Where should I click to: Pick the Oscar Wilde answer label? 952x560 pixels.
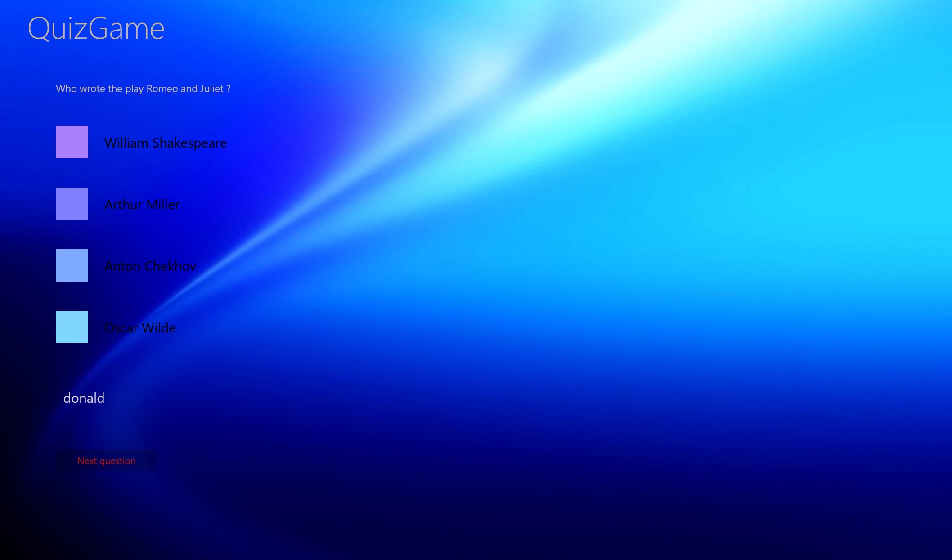[x=140, y=328]
